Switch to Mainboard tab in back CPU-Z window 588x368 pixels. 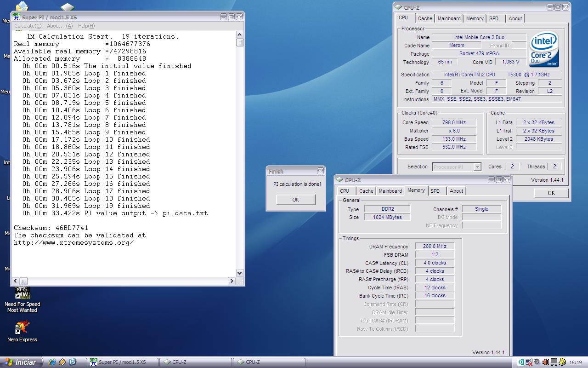(x=449, y=18)
